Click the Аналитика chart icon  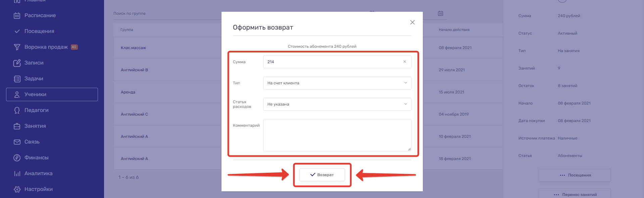[x=17, y=173]
